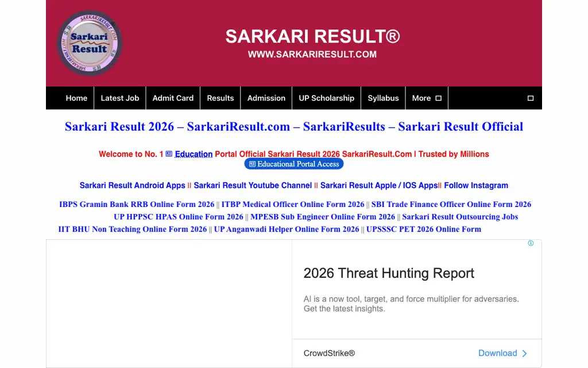Click the ad description about AI and adversaries
The width and height of the screenshot is (588, 368).
(x=411, y=304)
